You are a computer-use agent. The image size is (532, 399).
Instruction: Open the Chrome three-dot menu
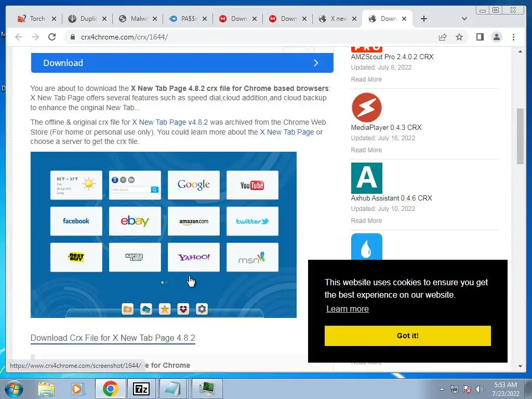(513, 37)
